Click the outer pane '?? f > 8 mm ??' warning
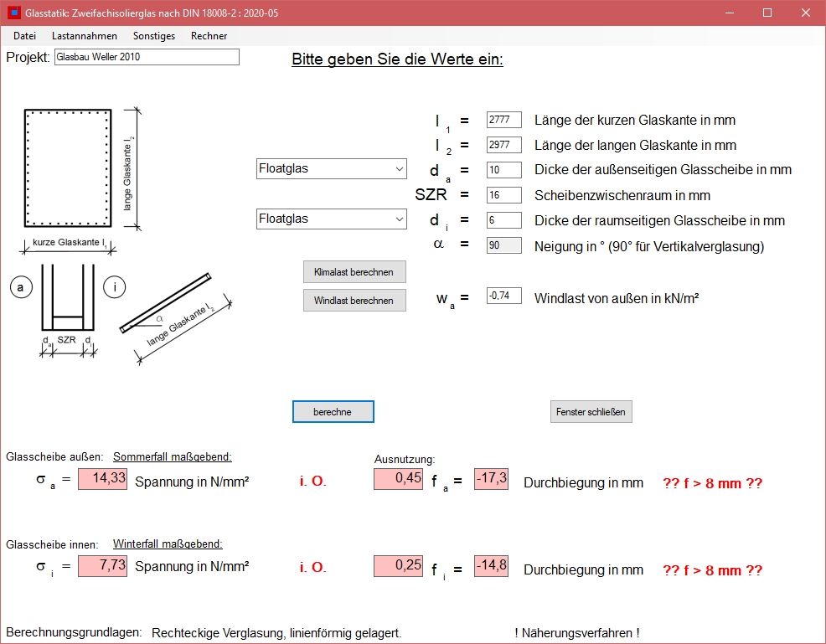 (x=712, y=483)
